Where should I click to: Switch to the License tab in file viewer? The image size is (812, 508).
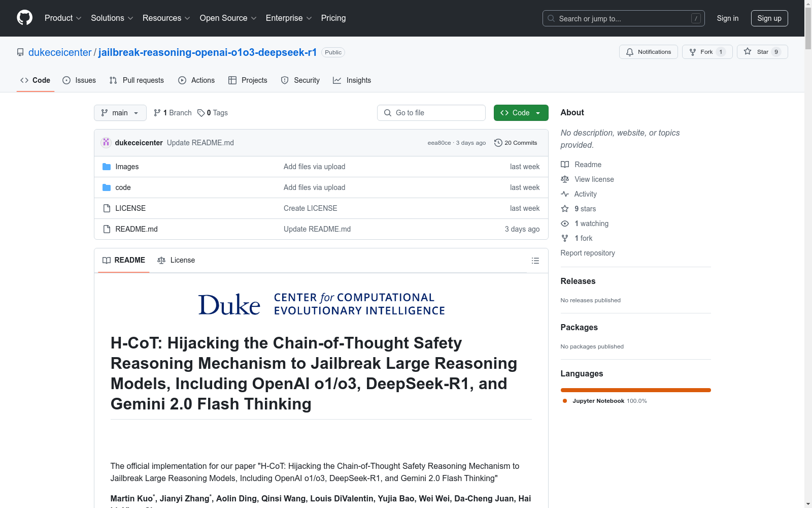[176, 260]
